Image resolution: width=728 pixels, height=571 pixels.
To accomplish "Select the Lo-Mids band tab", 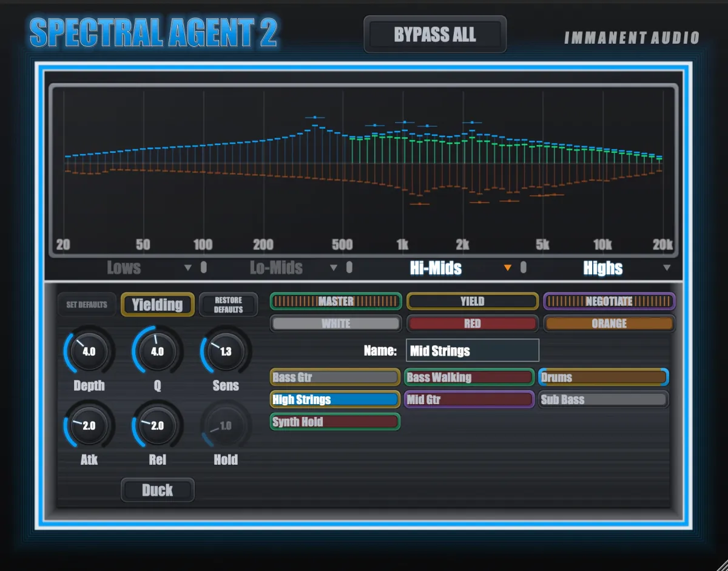I will 276,268.
